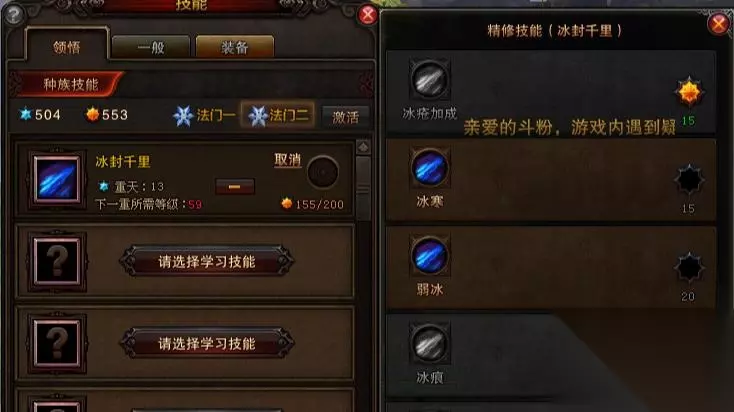This screenshot has height=412, width=734.
Task: Click the 激活 button
Action: [345, 117]
